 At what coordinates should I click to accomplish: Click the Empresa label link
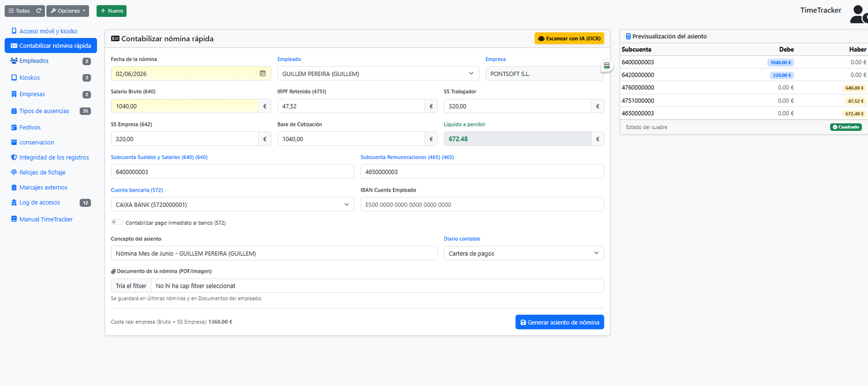click(495, 59)
